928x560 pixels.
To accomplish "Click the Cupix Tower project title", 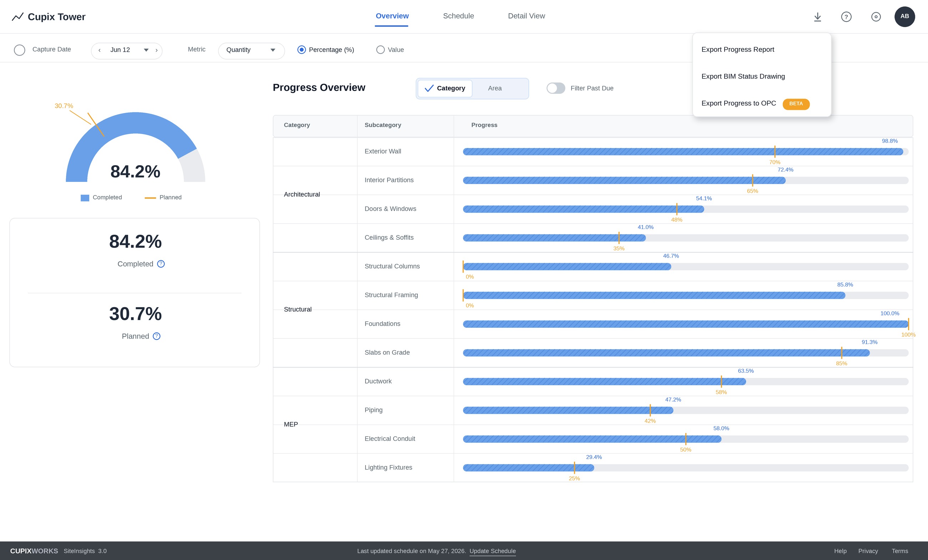I will pyautogui.click(x=56, y=17).
